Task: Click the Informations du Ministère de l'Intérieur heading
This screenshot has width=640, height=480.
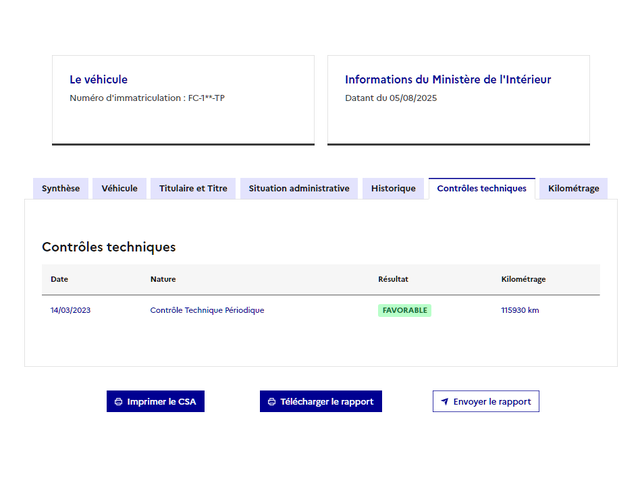Action: (x=448, y=79)
